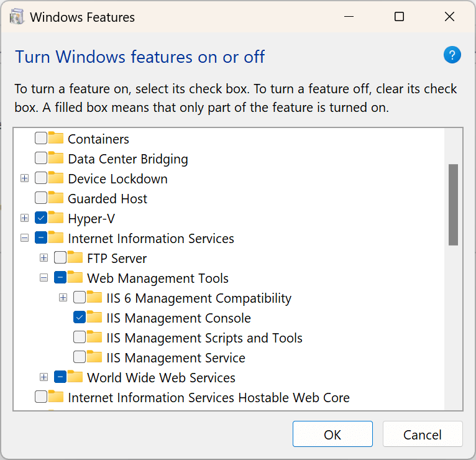
Task: Check the Guarded Host checkbox
Action: click(x=41, y=198)
